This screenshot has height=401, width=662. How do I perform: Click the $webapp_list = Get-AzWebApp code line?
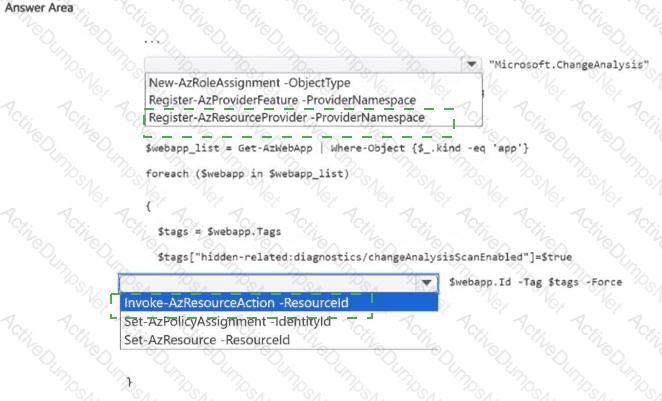pos(337,148)
